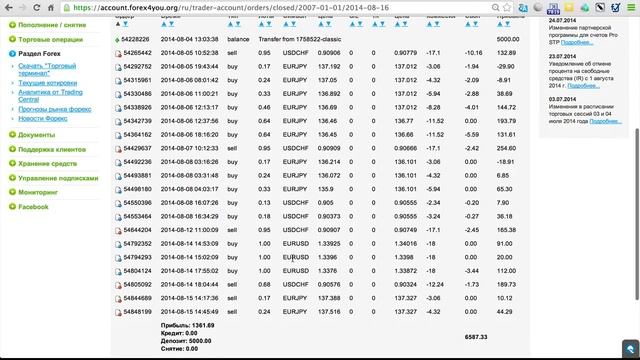Open order icon for 54492236
This screenshot has width=640, height=360.
[118, 162]
